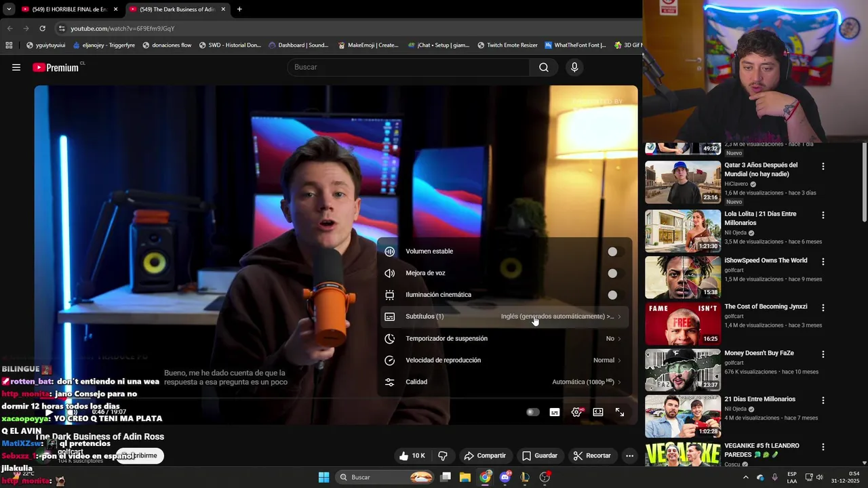Reload the page
This screenshot has height=488, width=868.
tap(42, 28)
